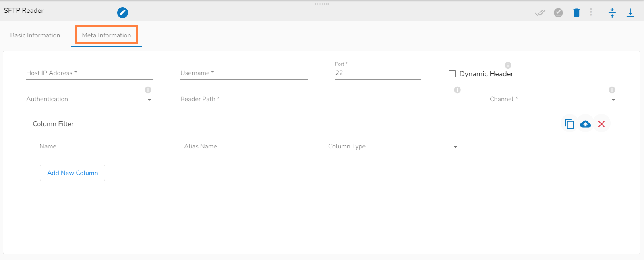Click the red X icon in Column Filter

[601, 124]
